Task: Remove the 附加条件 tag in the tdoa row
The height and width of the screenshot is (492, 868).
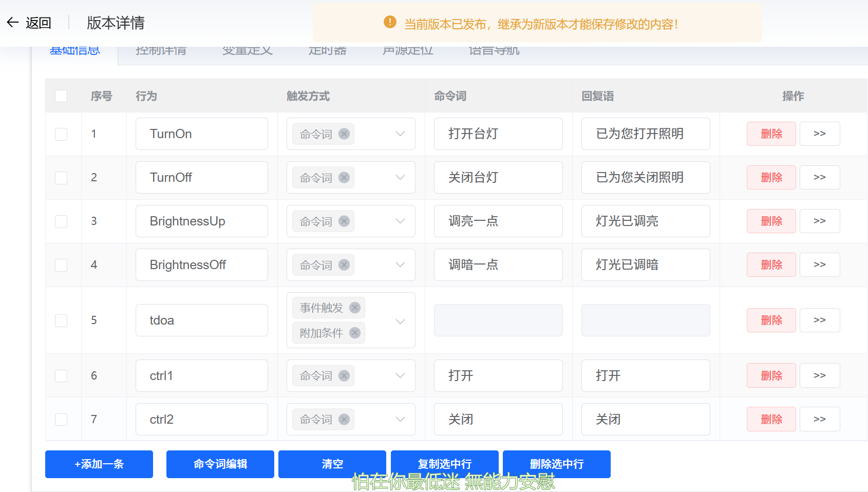Action: coord(354,333)
